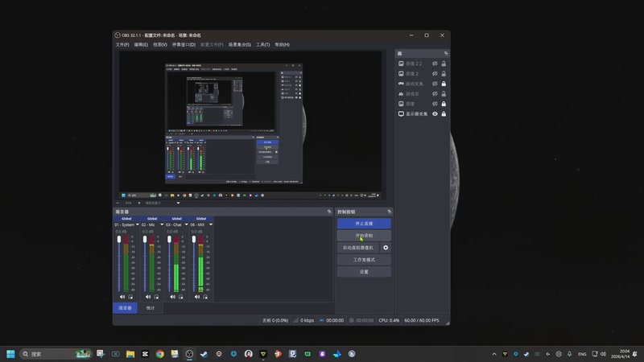The height and width of the screenshot is (362, 644).
Task: Click the 02 - Mic headphone monitor icon
Action: pos(156,297)
